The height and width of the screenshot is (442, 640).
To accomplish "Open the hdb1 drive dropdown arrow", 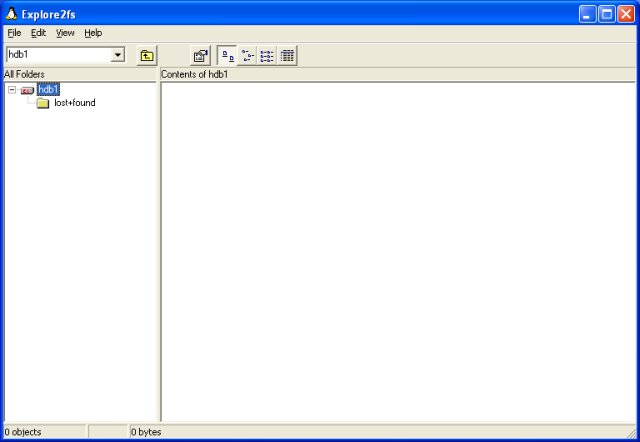I will [118, 55].
